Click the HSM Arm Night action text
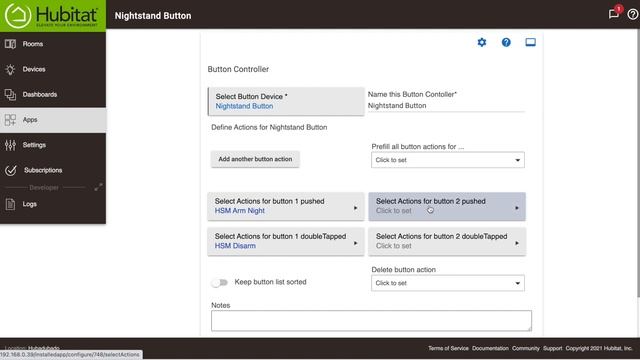 coord(240,211)
